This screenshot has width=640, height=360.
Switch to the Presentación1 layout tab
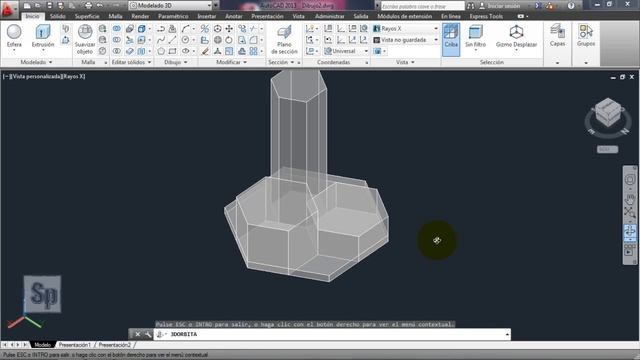(75, 345)
